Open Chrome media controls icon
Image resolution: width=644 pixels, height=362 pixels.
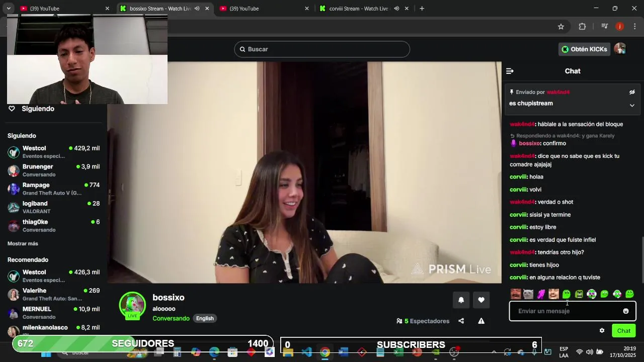click(605, 27)
